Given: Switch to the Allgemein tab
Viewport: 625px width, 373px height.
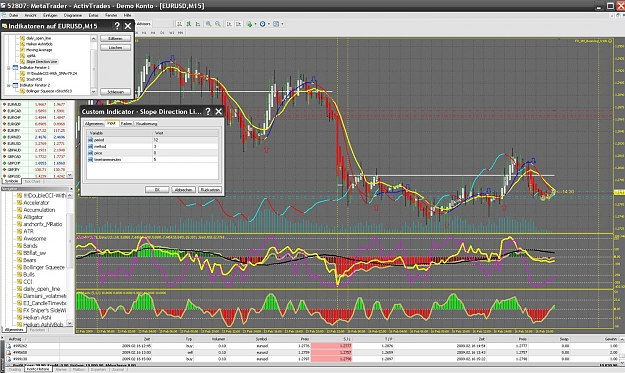Looking at the screenshot, I should (94, 124).
